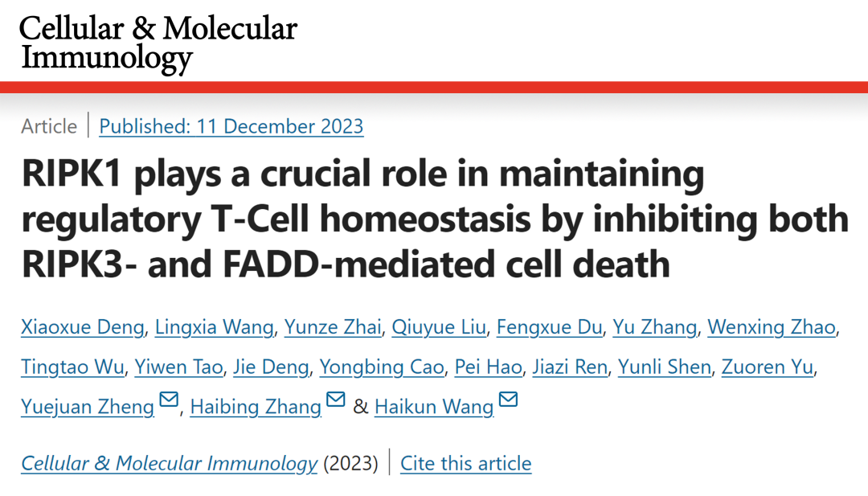The image size is (868, 496).
Task: Click the article title heading
Action: coord(435,219)
